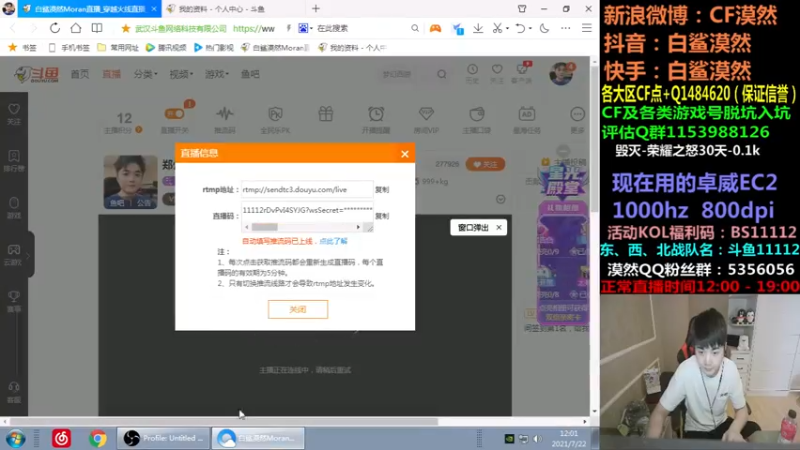This screenshot has width=800, height=450.
Task: Open 白鲨漠然Moran bookmark in bookmarks bar
Action: (276, 47)
